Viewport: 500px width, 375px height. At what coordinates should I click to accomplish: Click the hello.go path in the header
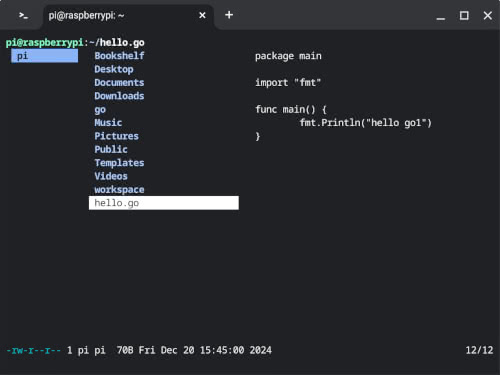(x=122, y=43)
